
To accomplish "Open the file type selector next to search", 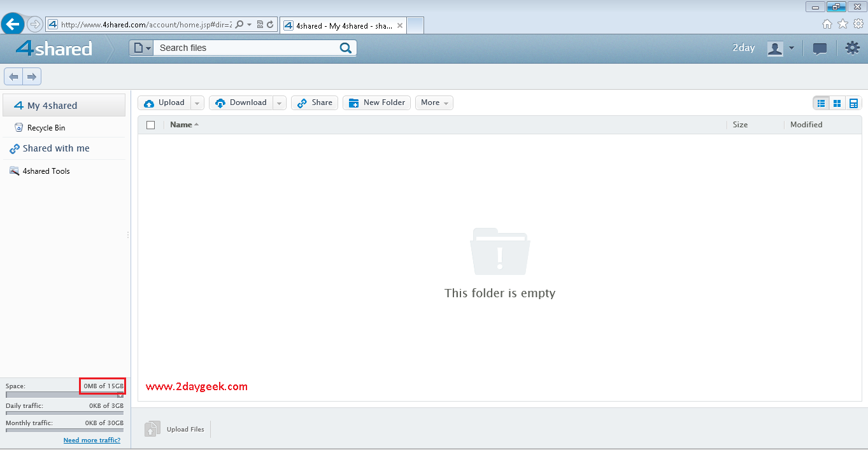I will 141,48.
